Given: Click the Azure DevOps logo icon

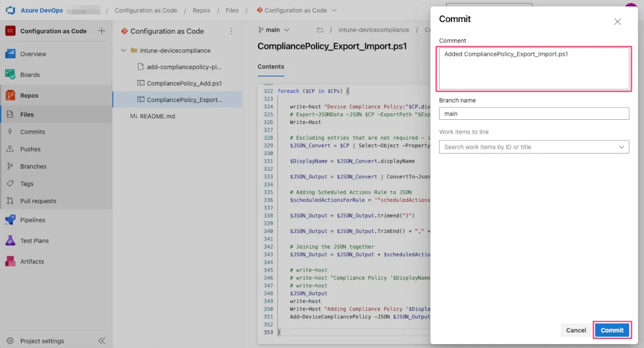Looking at the screenshot, I should click(x=11, y=10).
